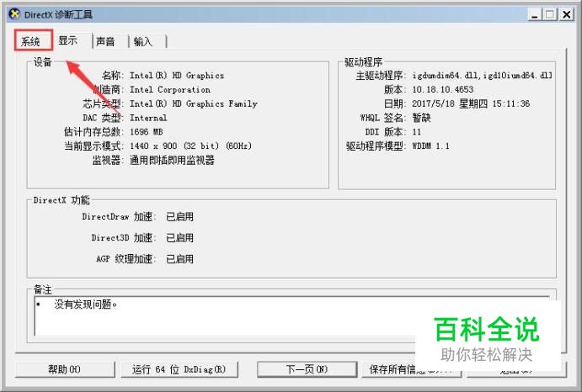Go to next page with 下一页(N)
This screenshot has width=582, height=392.
tap(307, 369)
